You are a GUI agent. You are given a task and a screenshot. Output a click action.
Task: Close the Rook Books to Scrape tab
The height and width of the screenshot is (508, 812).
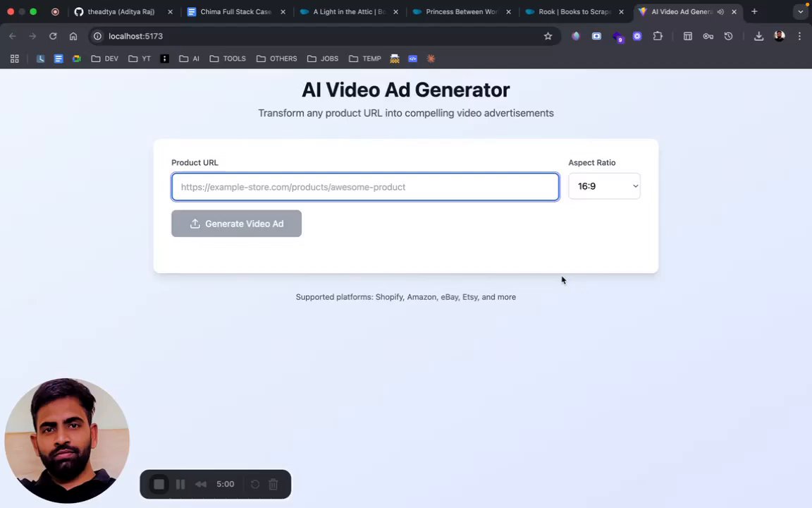tap(621, 11)
